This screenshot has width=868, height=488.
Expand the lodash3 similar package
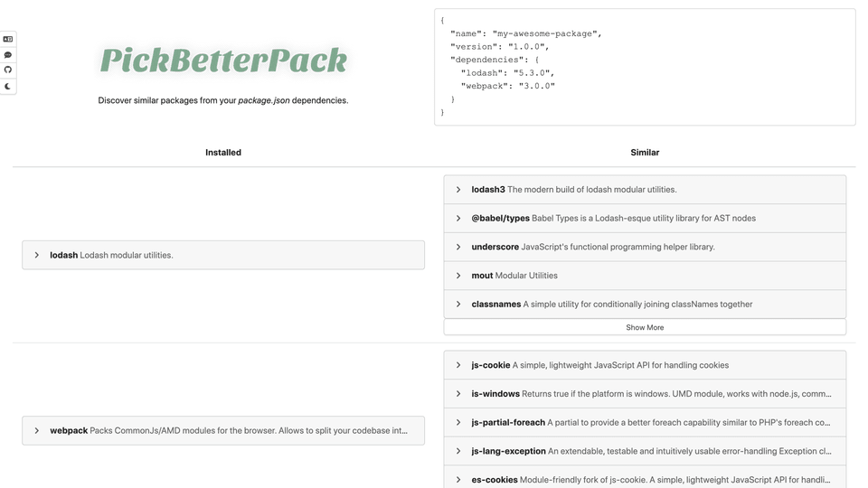645,190
